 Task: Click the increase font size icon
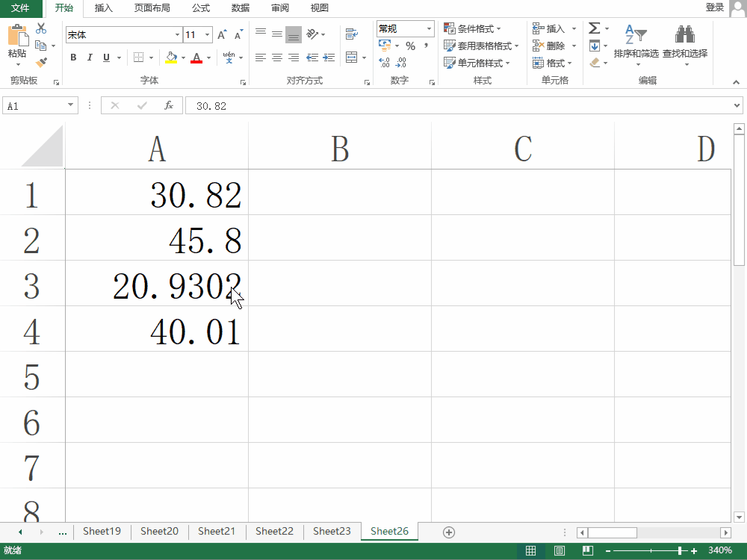[x=222, y=35]
